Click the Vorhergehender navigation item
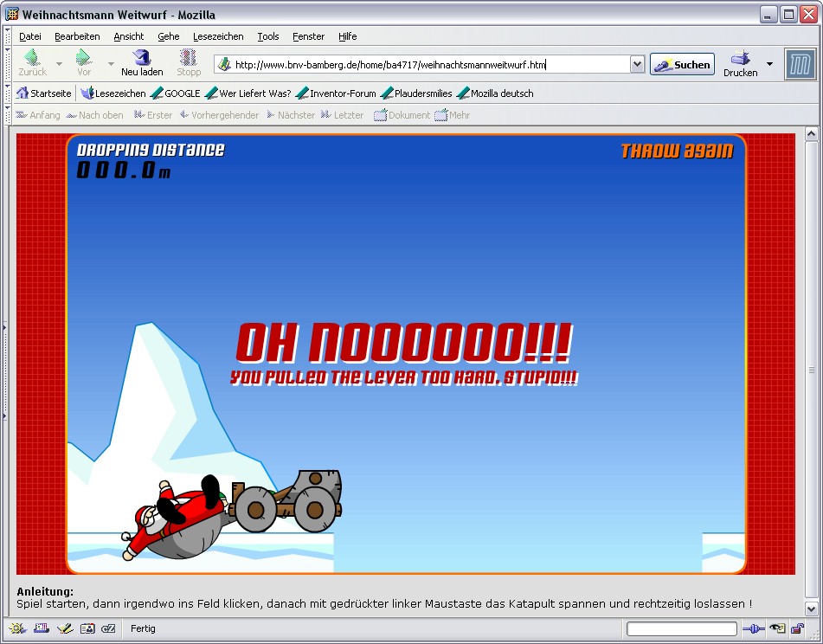Viewport: 823px width, 644px height. tap(220, 115)
